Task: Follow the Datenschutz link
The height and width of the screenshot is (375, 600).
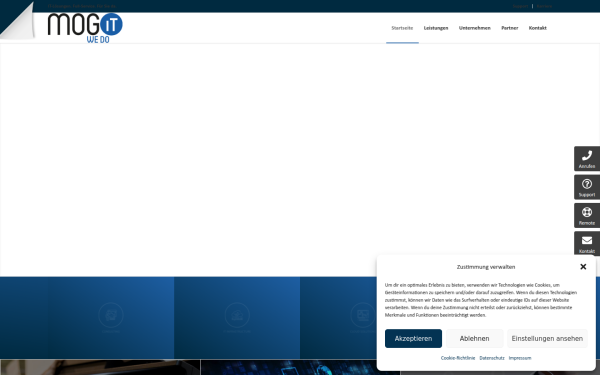Action: click(x=492, y=358)
